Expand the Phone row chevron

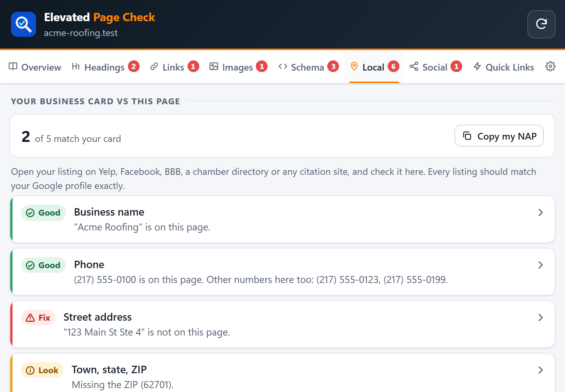coord(541,265)
